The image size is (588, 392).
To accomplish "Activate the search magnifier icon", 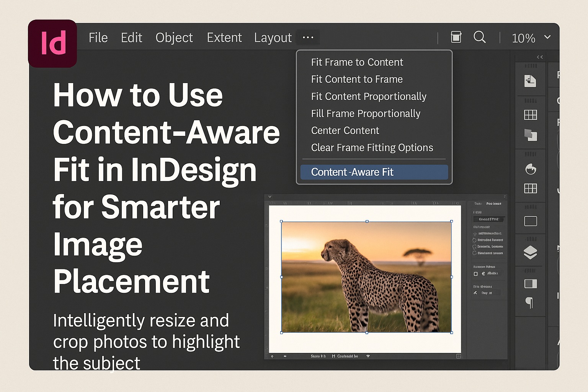I will (x=480, y=38).
